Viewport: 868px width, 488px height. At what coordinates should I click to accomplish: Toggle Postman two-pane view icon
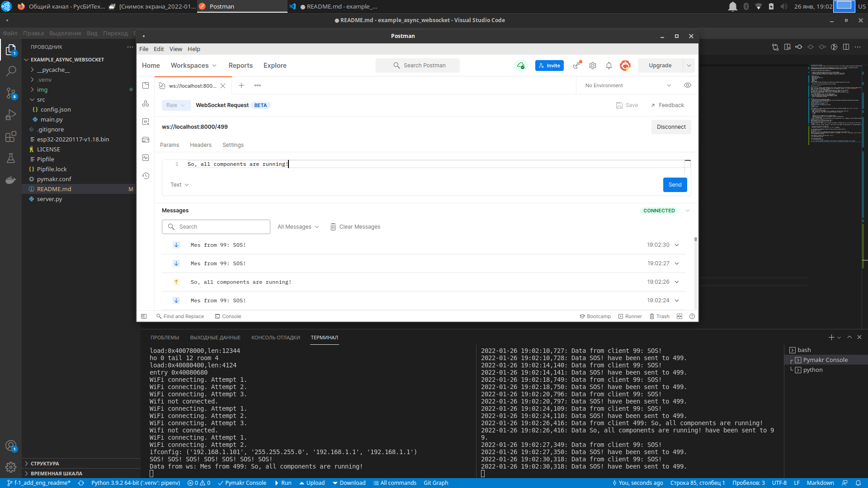[679, 316]
